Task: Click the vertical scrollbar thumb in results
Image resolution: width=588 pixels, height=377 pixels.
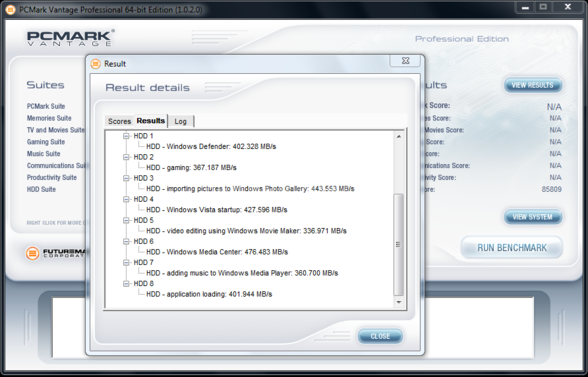Action: (399, 245)
